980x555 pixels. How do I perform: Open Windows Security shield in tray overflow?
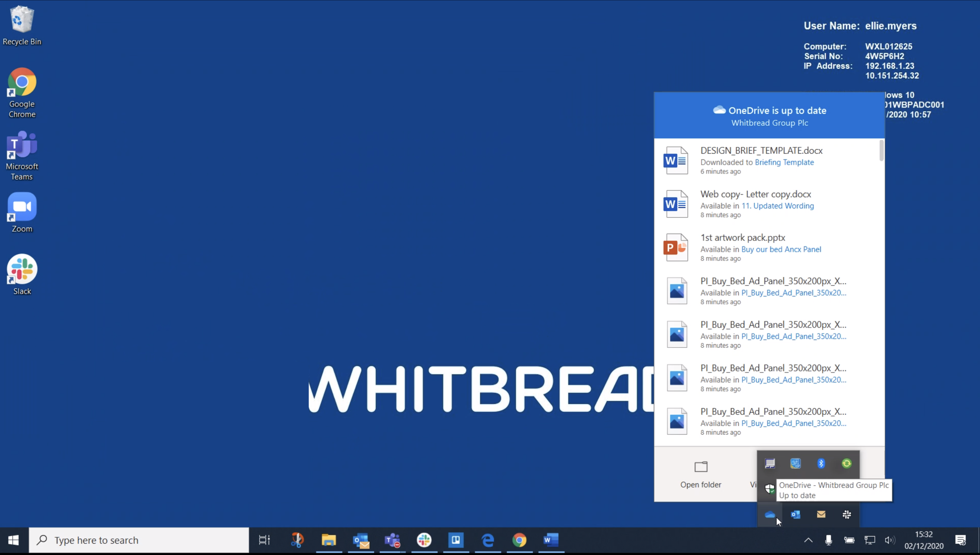[770, 489]
